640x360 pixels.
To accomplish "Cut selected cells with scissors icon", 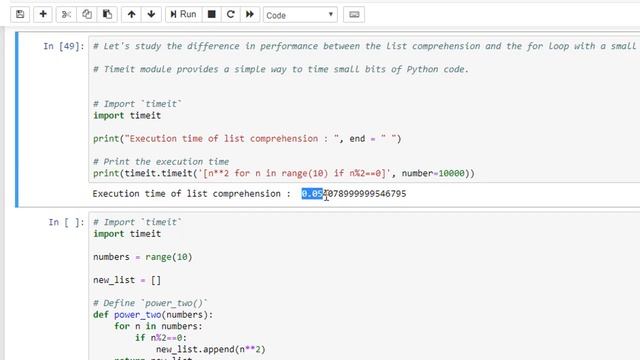I will point(66,15).
